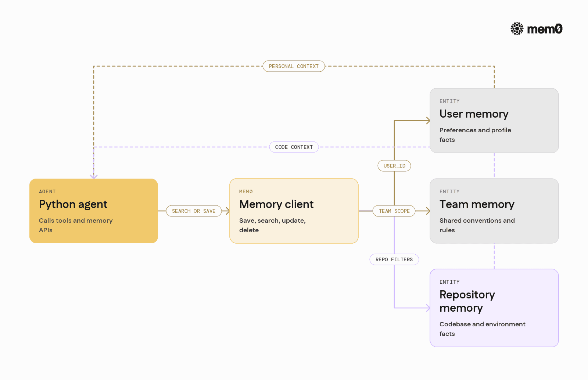Viewport: 588px width, 380px height.
Task: Click the TEAM SCOPE label pill
Action: pos(394,211)
